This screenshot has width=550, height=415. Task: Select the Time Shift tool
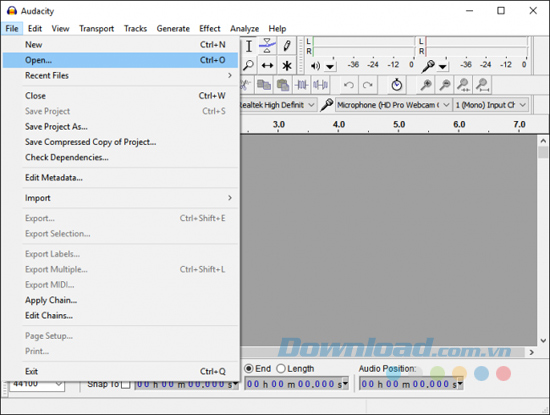point(267,65)
